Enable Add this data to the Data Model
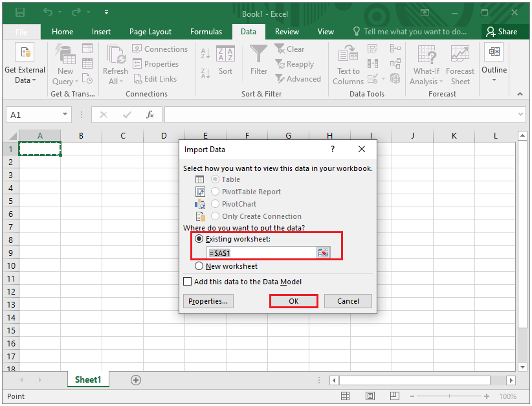 (x=188, y=281)
